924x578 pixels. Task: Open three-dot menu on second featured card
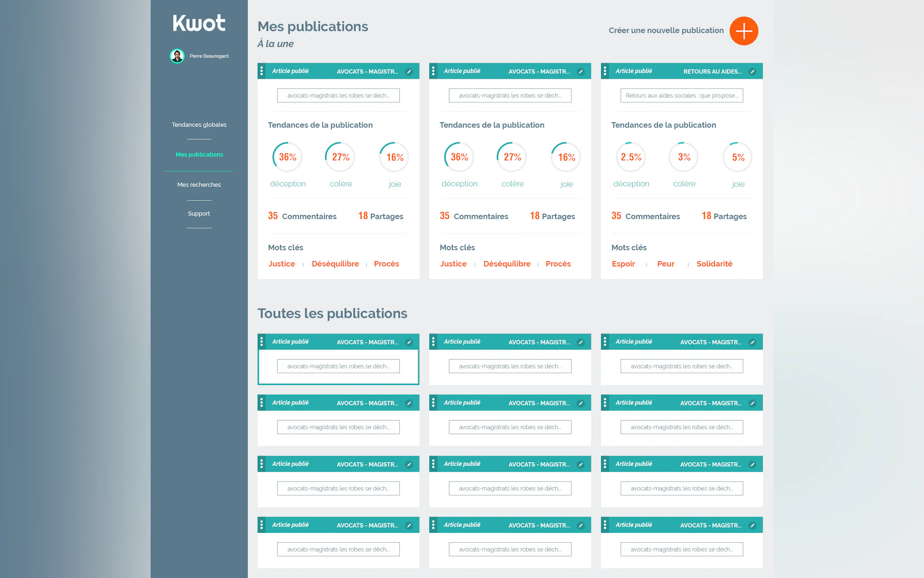tap(433, 71)
